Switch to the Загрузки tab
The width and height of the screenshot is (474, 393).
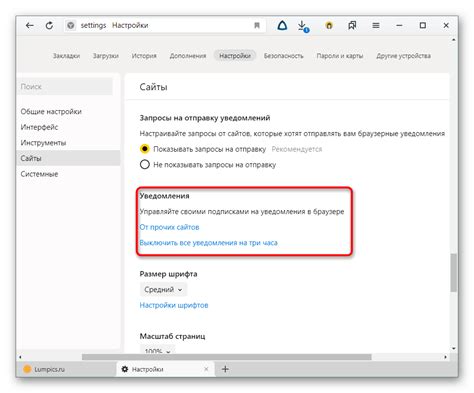106,56
